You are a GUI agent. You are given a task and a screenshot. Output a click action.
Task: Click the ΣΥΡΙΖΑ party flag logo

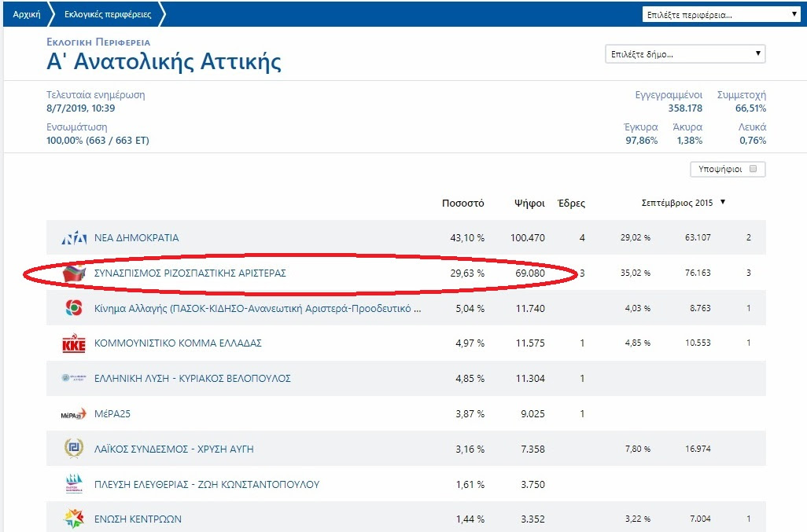[x=74, y=273]
